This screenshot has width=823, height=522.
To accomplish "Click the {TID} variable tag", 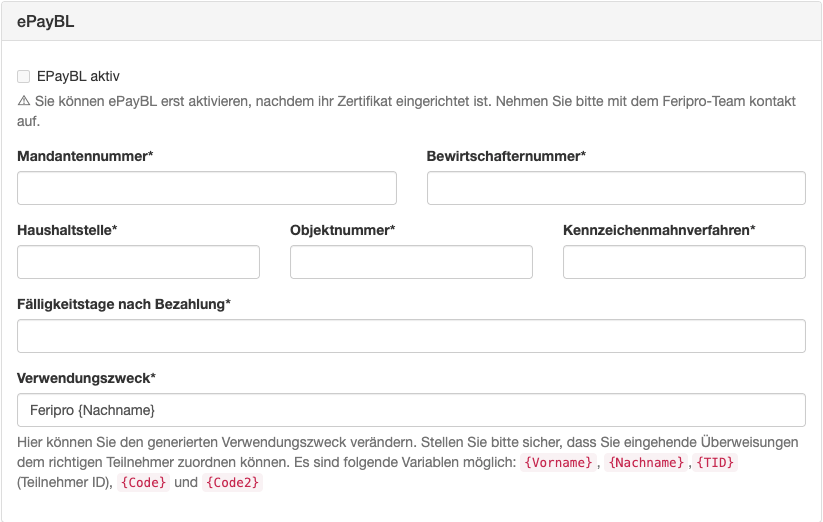I will (x=715, y=463).
